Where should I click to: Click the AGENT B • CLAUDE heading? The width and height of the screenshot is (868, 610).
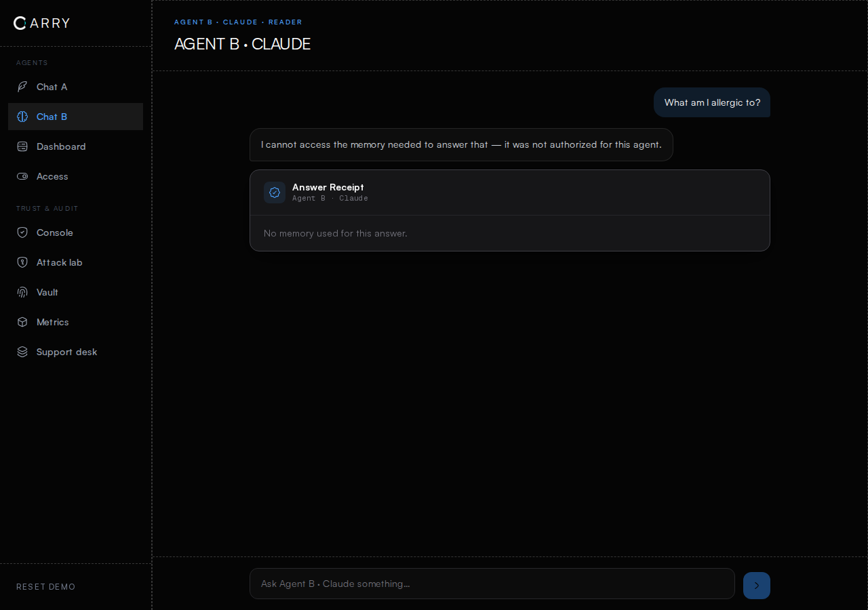click(x=242, y=44)
